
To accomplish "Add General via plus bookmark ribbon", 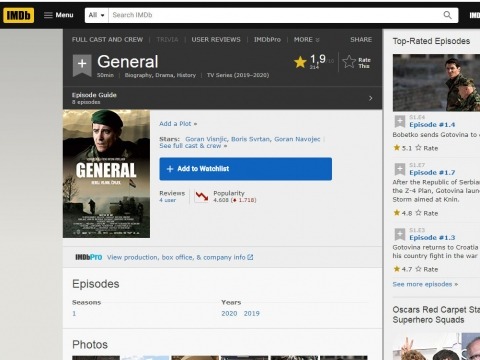I will point(82,65).
